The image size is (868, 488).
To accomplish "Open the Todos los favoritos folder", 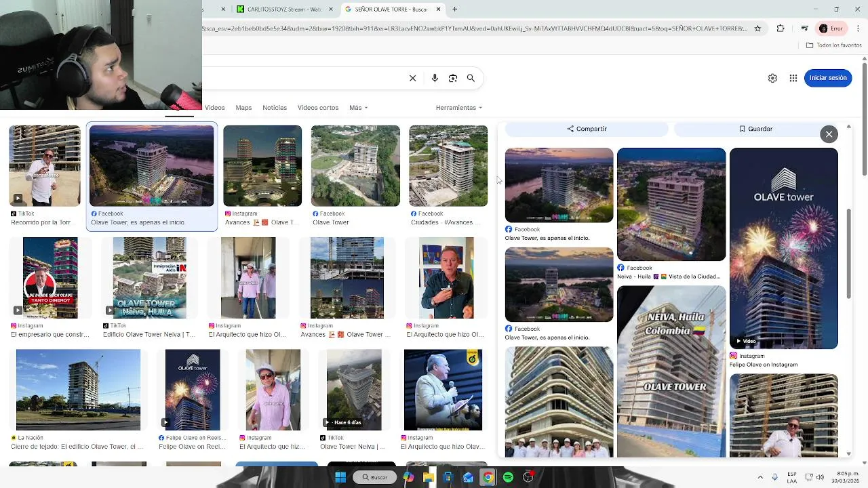I will pos(833,45).
